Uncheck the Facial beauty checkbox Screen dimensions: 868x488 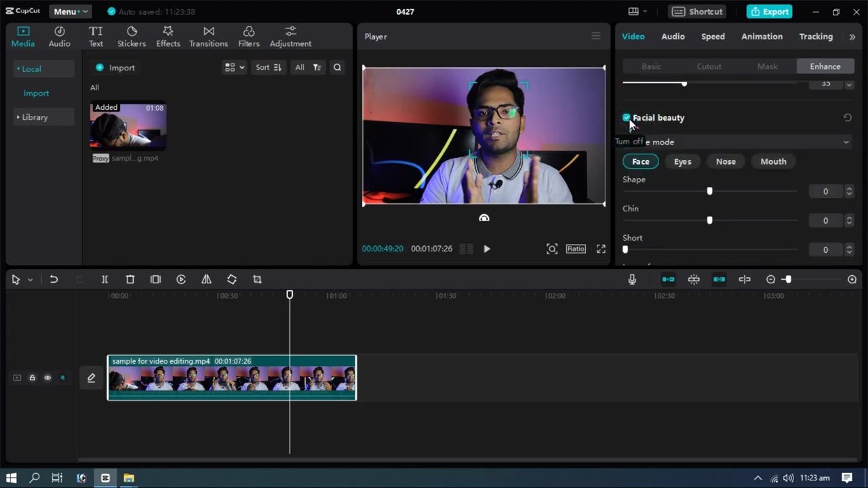[x=627, y=117]
